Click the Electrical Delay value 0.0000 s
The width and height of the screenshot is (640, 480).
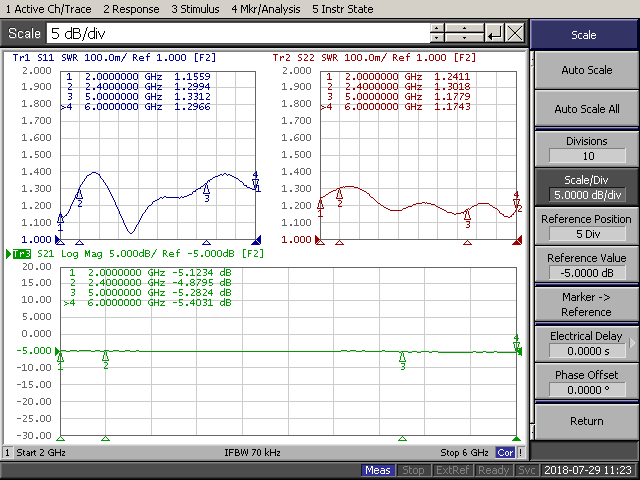(x=587, y=351)
